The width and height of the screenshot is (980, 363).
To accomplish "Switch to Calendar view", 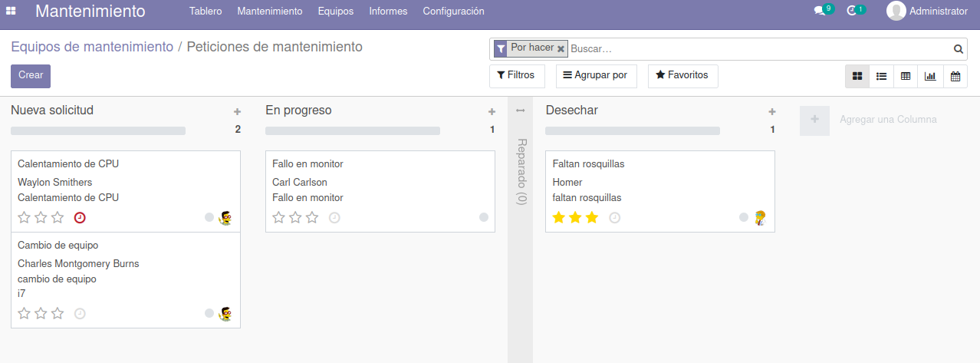I will 955,76.
